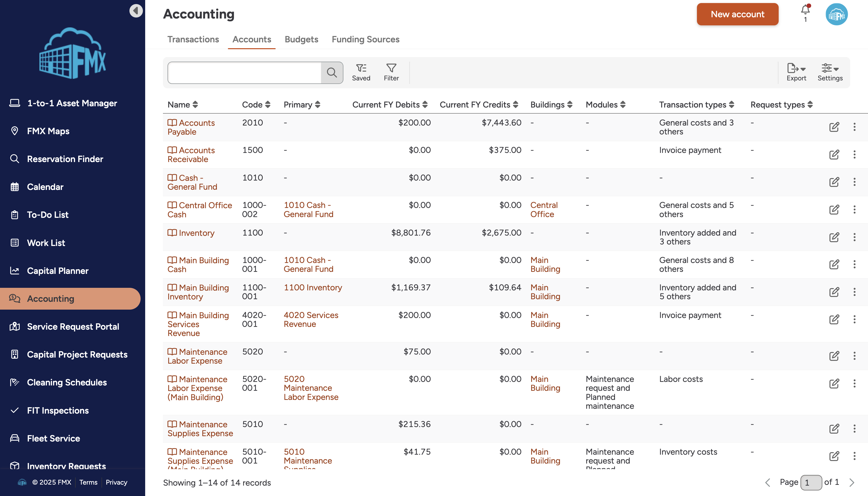The width and height of the screenshot is (868, 496).
Task: Expand the Export dropdown
Action: point(796,73)
